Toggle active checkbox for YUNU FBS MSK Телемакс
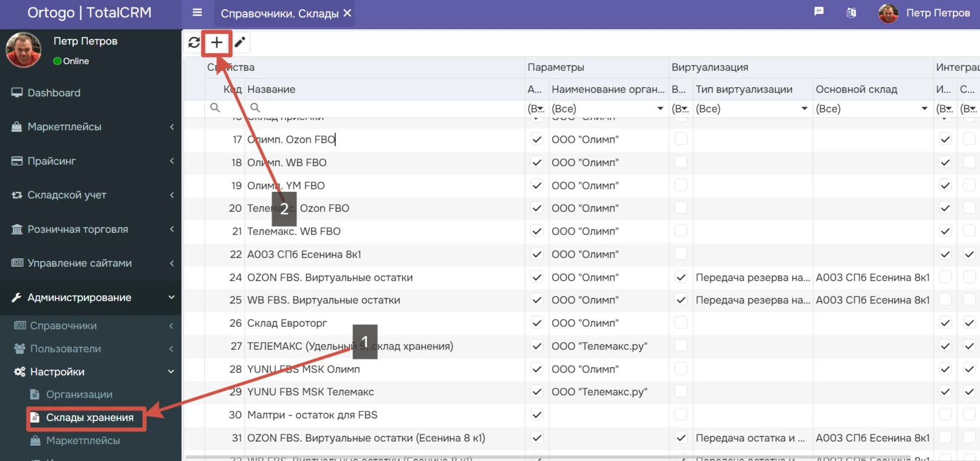Screen dimensions: 980x461 pos(537,392)
